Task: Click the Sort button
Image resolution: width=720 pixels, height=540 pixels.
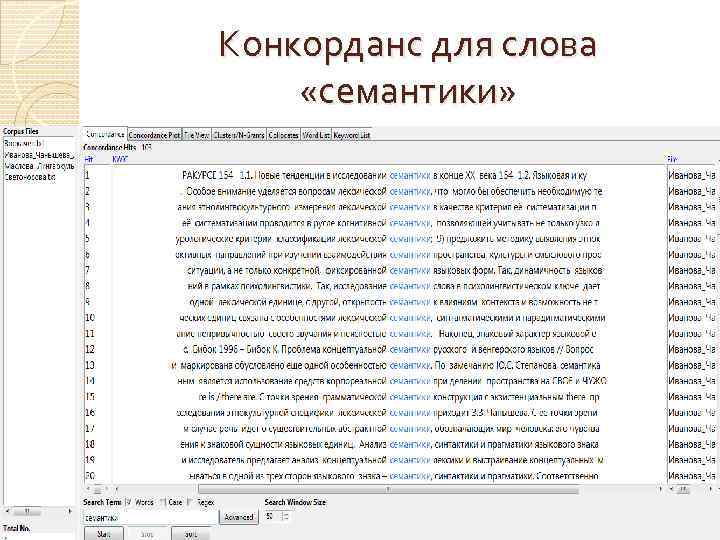Action: pos(191,534)
